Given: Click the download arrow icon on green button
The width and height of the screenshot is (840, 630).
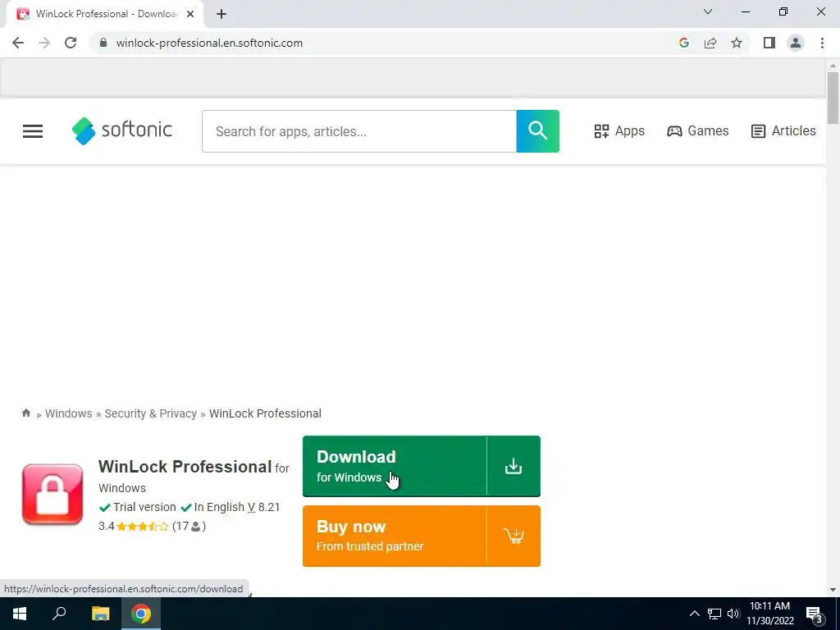Looking at the screenshot, I should click(x=514, y=466).
